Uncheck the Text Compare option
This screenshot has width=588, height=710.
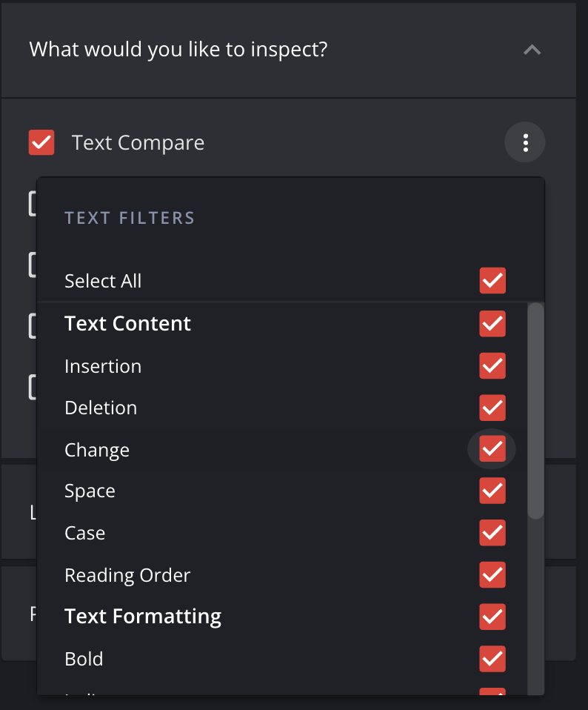coord(41,142)
